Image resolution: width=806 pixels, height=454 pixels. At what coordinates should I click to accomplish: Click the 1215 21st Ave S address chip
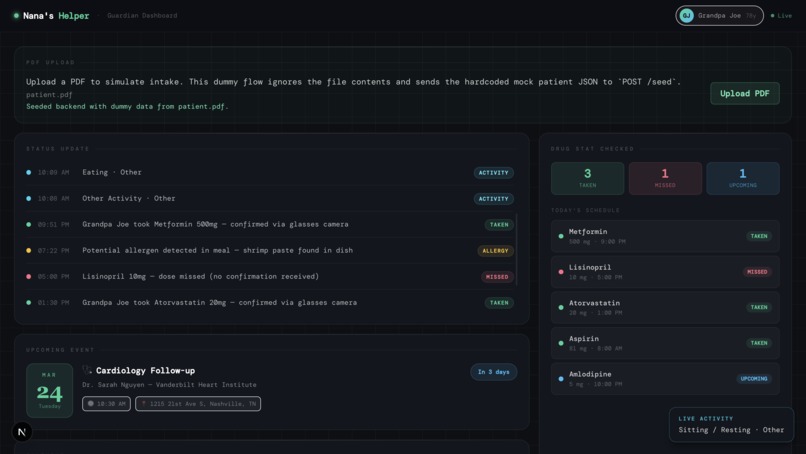pyautogui.click(x=198, y=404)
